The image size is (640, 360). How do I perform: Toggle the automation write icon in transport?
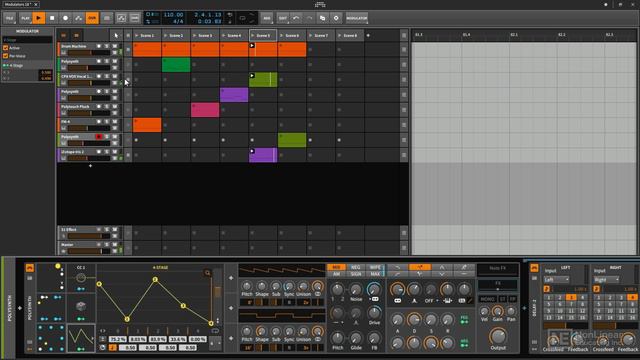point(78,18)
